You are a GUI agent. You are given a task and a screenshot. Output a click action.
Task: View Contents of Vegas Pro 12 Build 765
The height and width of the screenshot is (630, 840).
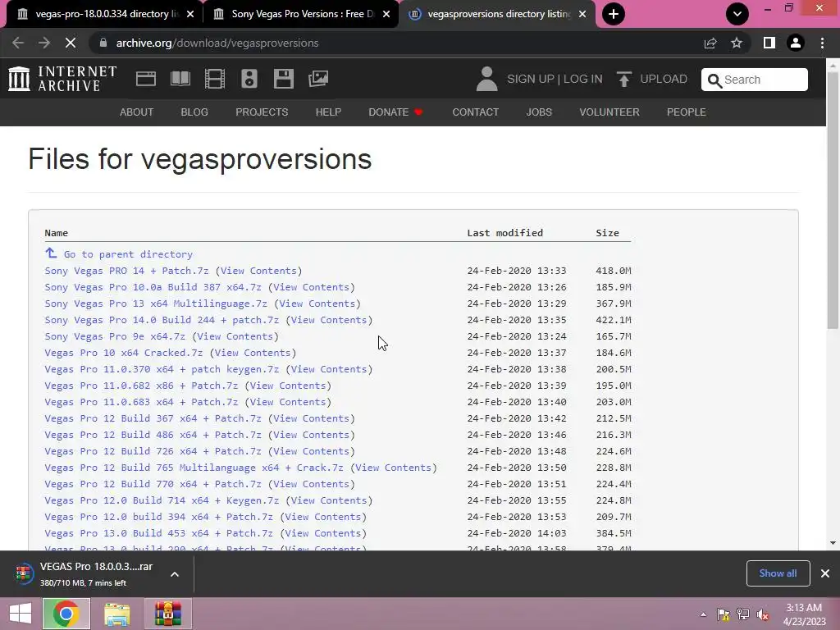(393, 468)
